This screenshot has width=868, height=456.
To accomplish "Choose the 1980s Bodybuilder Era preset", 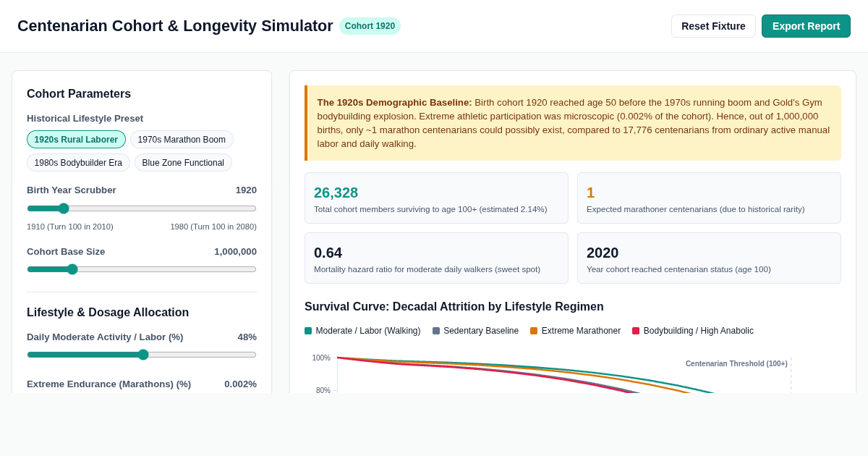I will [x=78, y=163].
